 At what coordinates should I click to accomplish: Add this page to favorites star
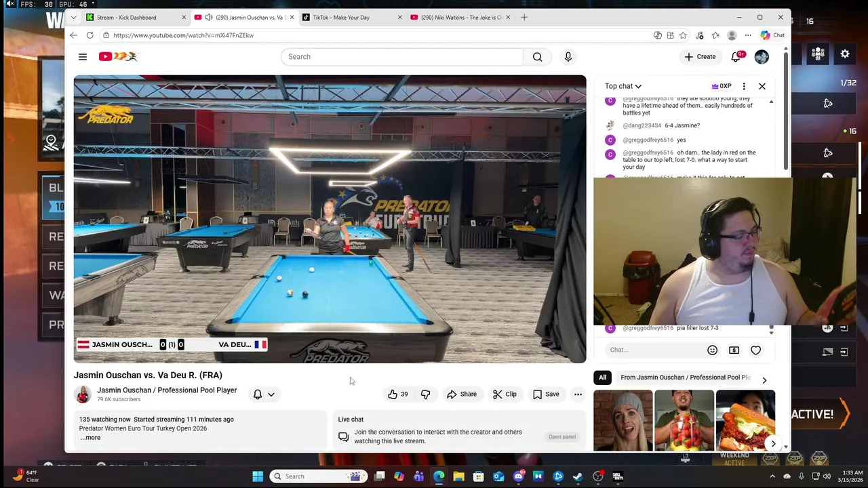683,35
